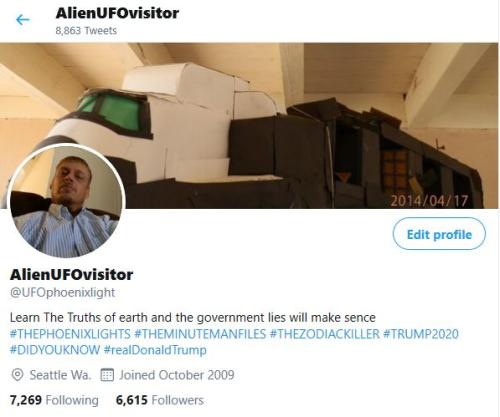Viewport: 500px width, 417px height.
Task: Open the #DIDYOUKNOW hashtag
Action: (x=55, y=350)
